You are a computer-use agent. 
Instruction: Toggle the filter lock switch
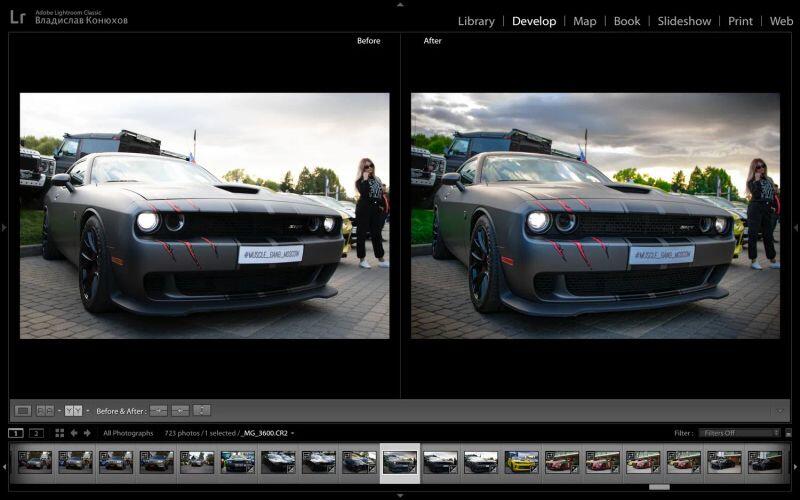tap(788, 433)
